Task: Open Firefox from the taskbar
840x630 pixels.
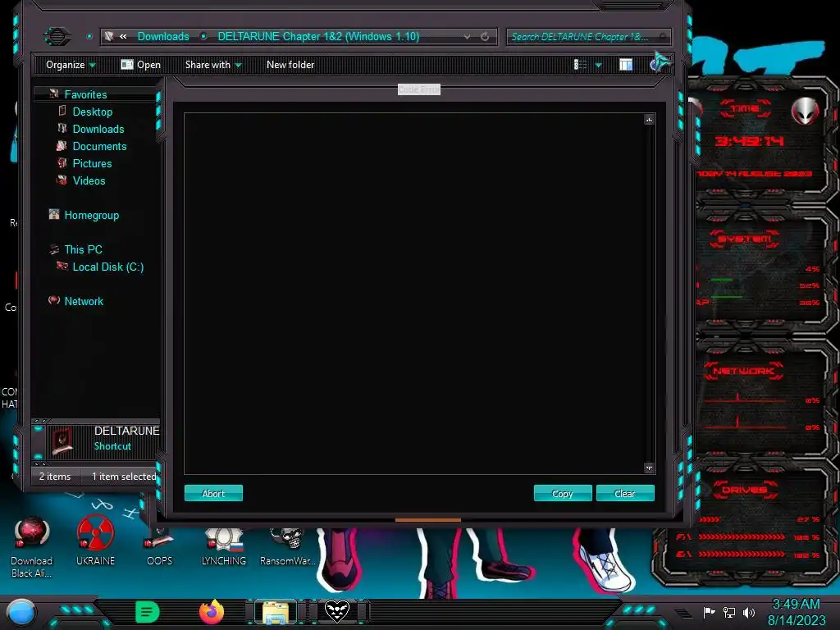Action: coord(211,611)
